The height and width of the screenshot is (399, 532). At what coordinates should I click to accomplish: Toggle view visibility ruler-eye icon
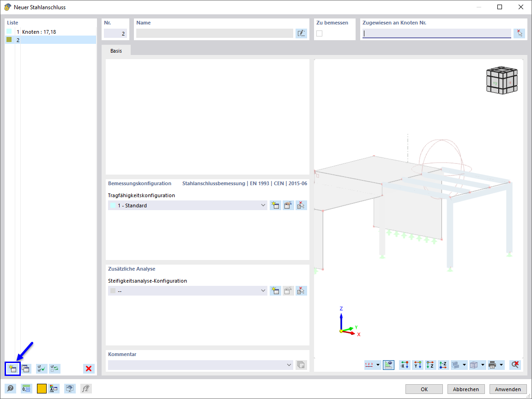[388, 365]
